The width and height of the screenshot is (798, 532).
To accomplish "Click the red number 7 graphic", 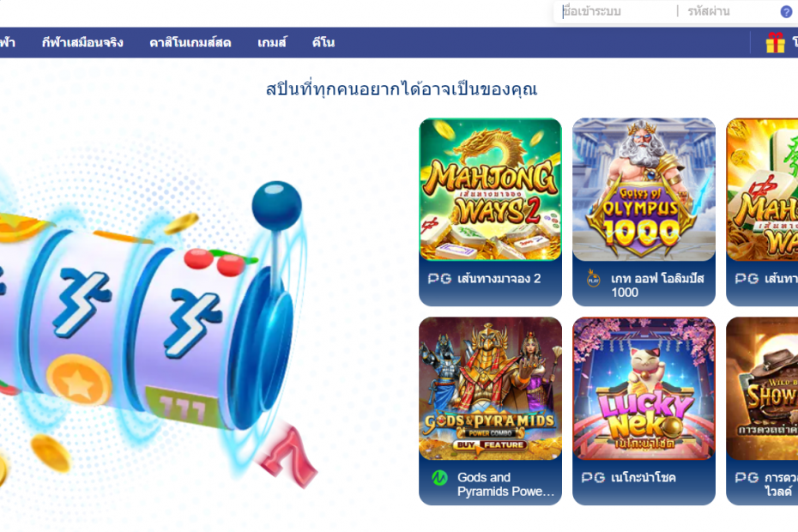I will point(287,451).
